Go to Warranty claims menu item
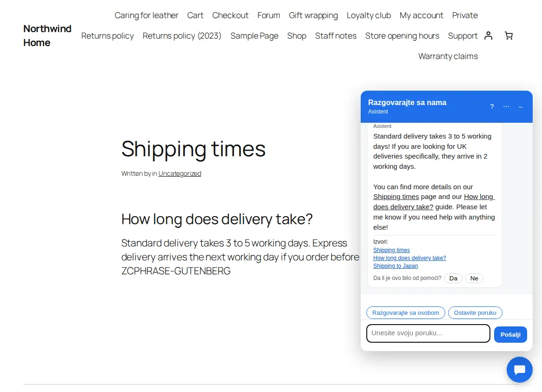 tap(448, 56)
